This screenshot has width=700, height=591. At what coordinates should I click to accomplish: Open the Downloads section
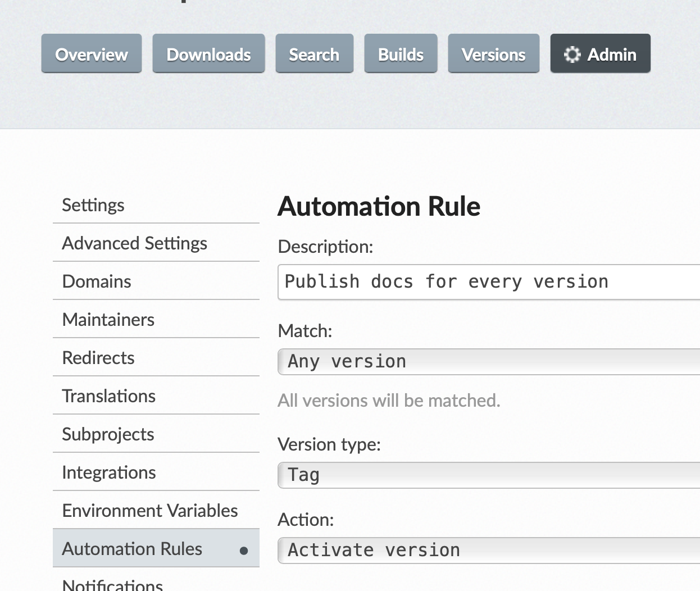[x=208, y=53]
